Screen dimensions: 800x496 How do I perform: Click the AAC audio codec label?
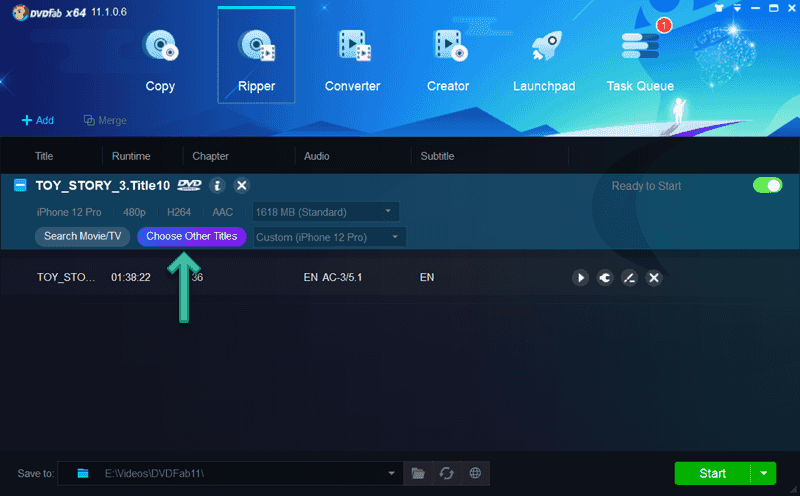[x=222, y=212]
